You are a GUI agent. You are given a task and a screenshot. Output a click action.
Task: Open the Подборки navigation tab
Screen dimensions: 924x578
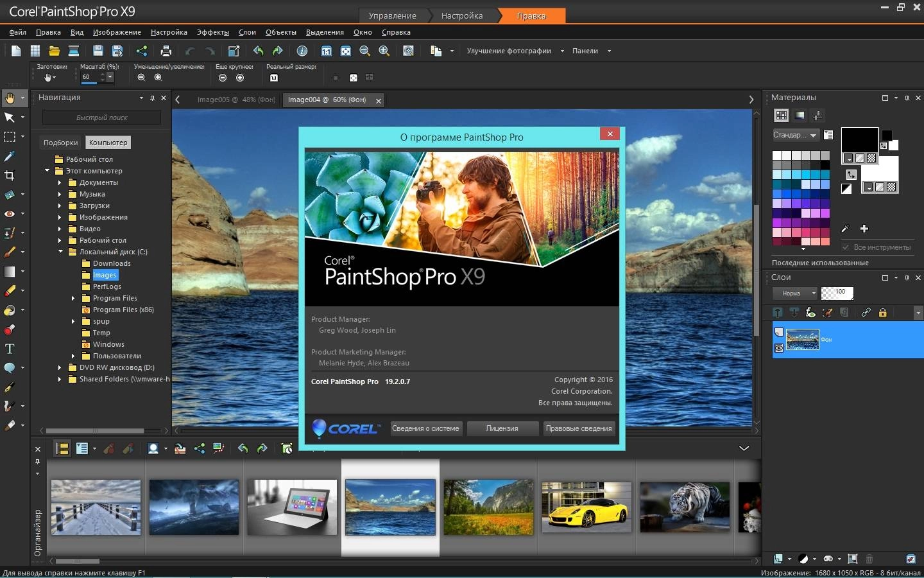61,143
